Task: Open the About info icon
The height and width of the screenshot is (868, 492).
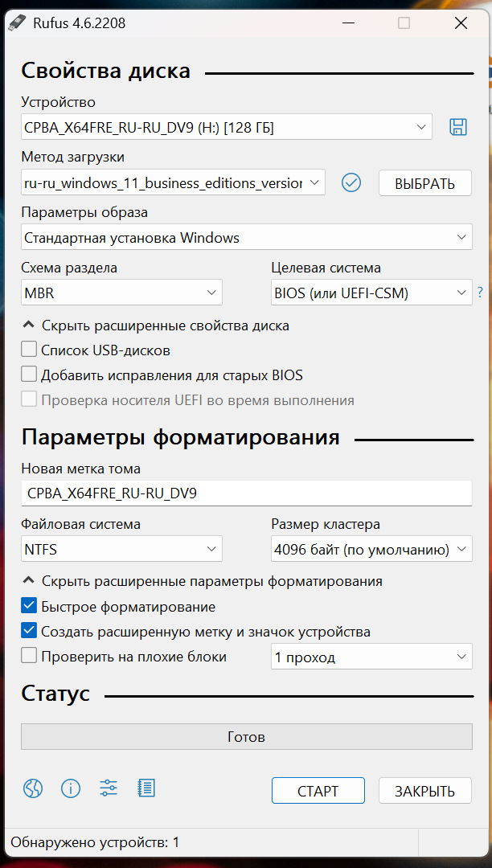Action: (71, 788)
